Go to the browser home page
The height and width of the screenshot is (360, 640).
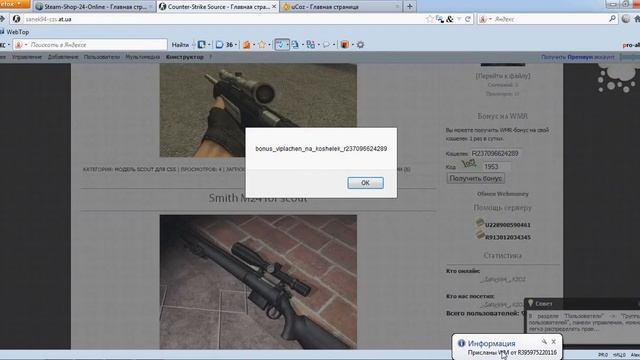click(x=637, y=19)
